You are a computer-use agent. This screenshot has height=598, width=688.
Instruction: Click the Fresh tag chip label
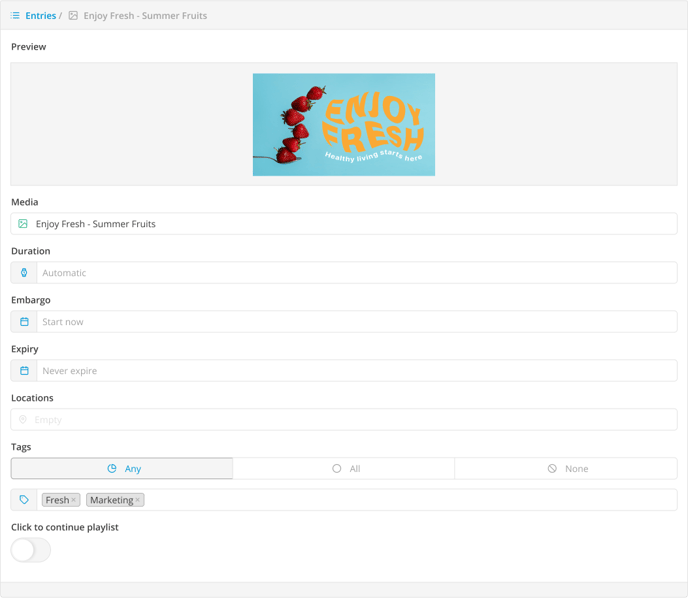pyautogui.click(x=57, y=500)
